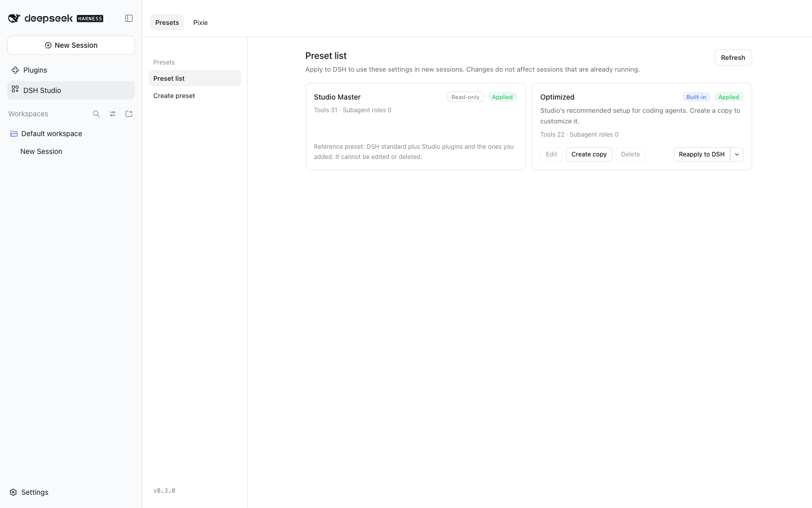Click the Workspaces section heading
812x508 pixels.
pos(28,114)
